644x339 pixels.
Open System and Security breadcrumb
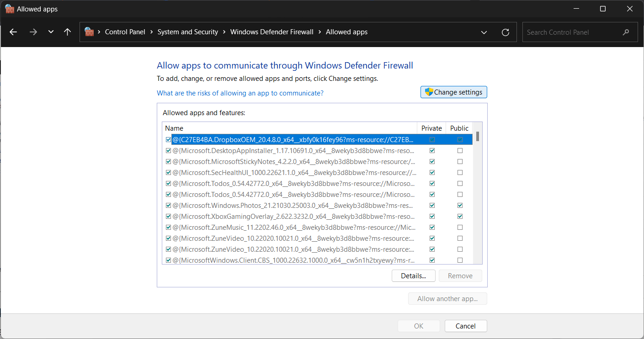[x=187, y=32]
